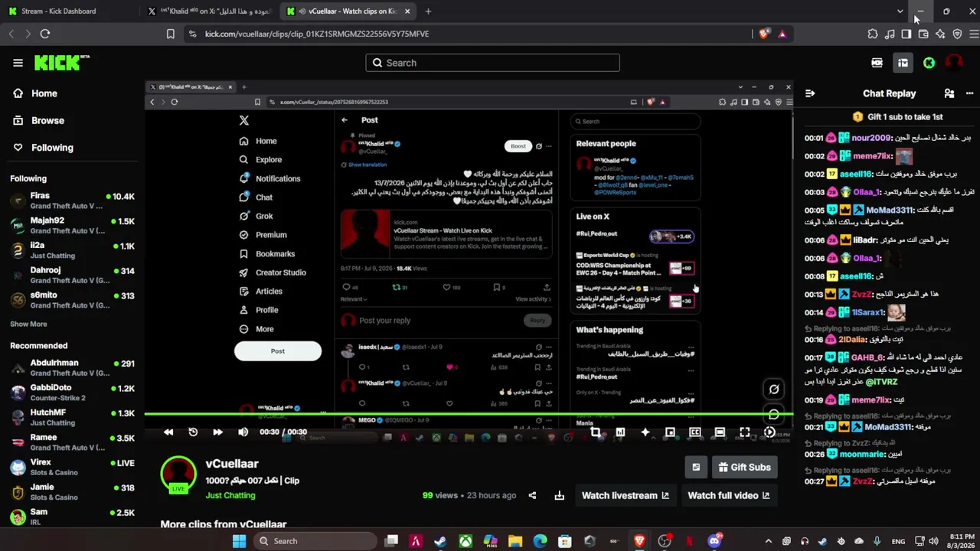Screen dimensions: 980x551
Task: Open the creator dashboard icon in header
Action: pos(903,63)
